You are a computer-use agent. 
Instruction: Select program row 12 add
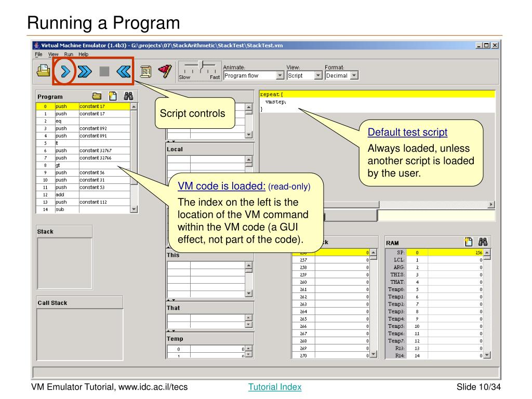83,195
